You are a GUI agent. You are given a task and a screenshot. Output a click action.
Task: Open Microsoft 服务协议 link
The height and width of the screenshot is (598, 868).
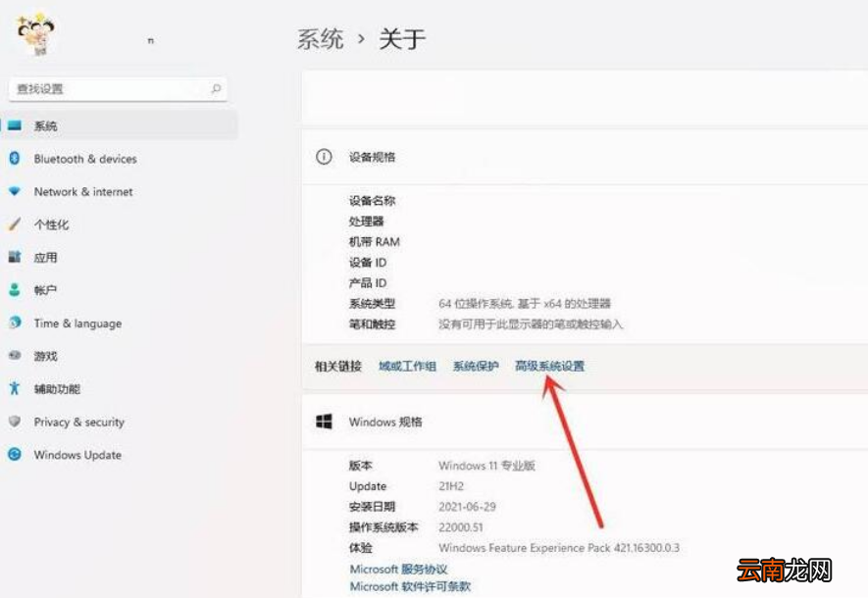(x=398, y=569)
